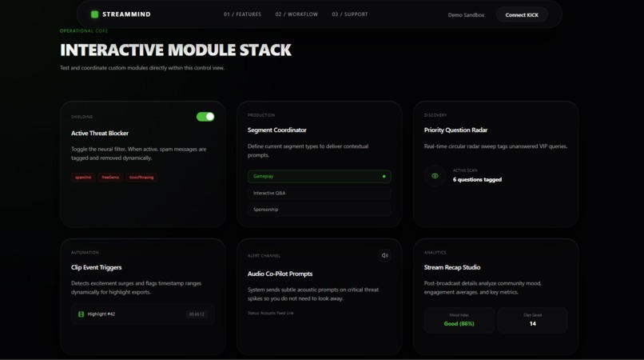Click the green dot on the Gameplay option
644x360 pixels.
tap(384, 177)
